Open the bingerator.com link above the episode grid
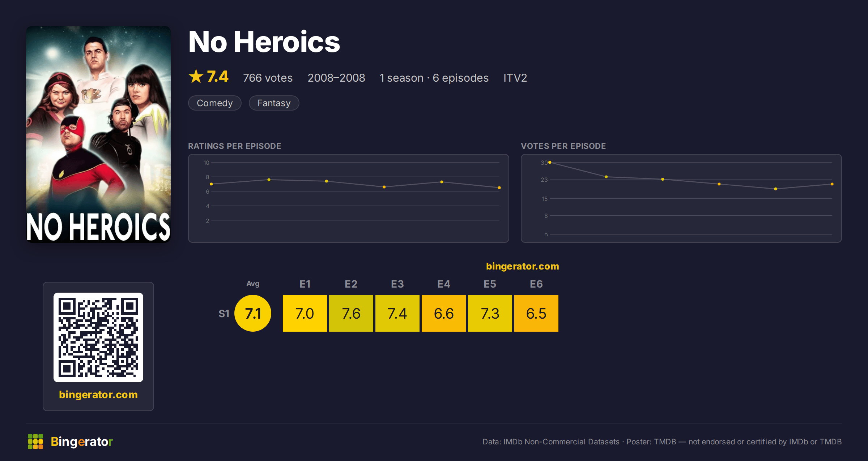The width and height of the screenshot is (868, 461). coord(523,266)
